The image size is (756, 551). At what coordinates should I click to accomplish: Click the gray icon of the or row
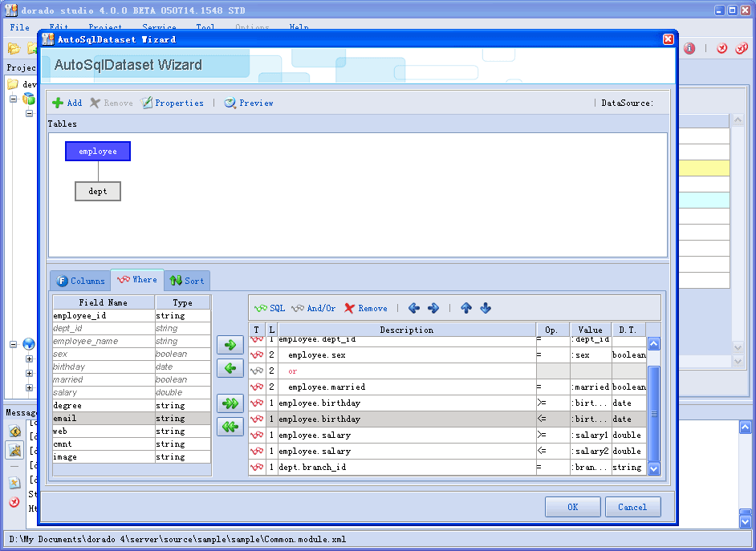click(257, 371)
